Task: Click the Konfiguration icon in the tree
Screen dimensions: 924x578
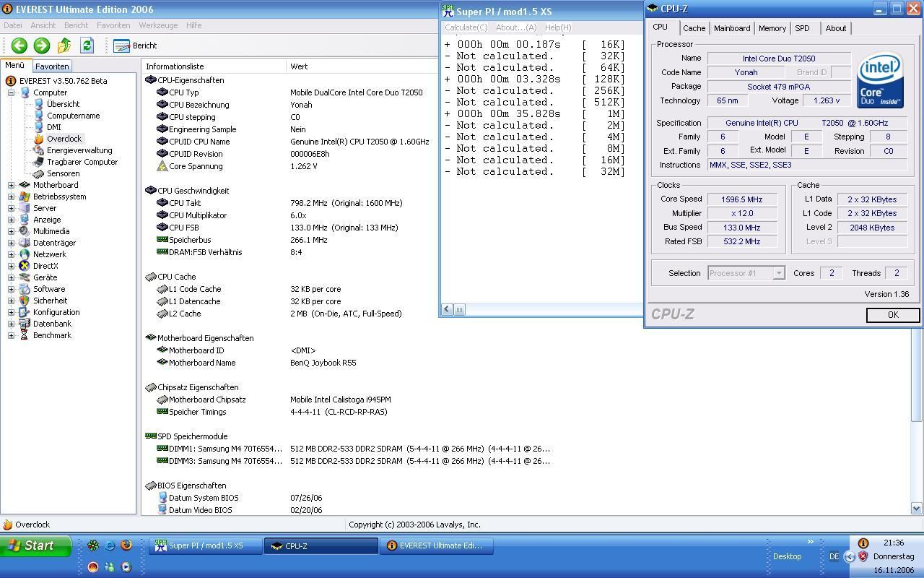Action: click(25, 312)
